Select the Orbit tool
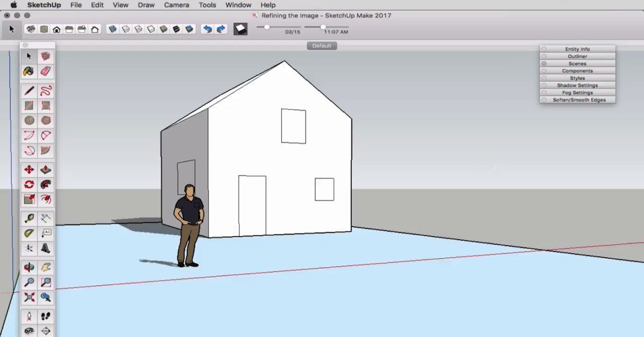The height and width of the screenshot is (337, 644). [x=28, y=267]
